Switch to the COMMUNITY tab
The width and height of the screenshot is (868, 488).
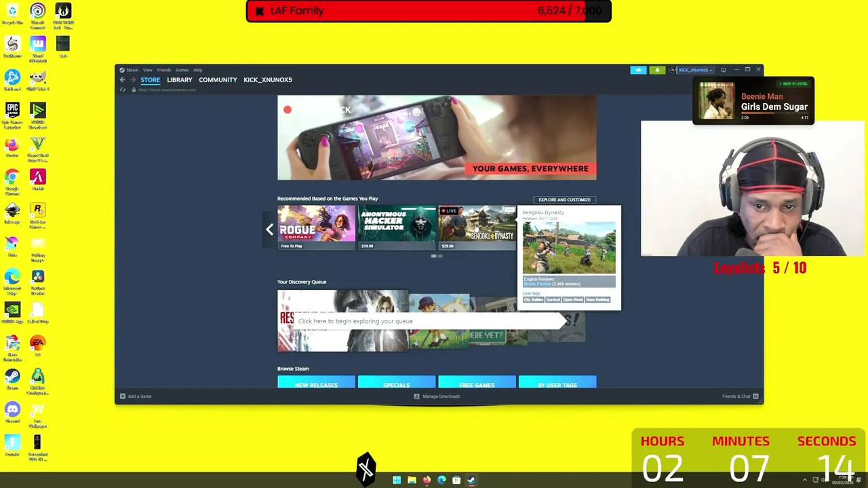tap(218, 80)
